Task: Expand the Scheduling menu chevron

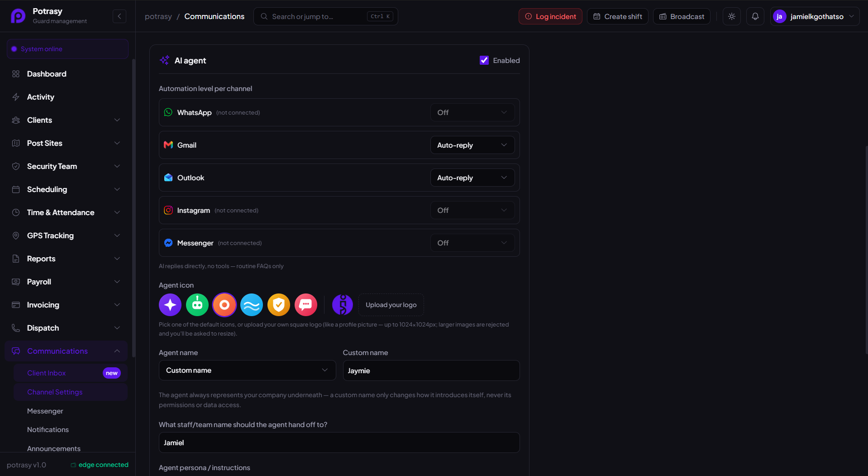Action: (x=117, y=189)
